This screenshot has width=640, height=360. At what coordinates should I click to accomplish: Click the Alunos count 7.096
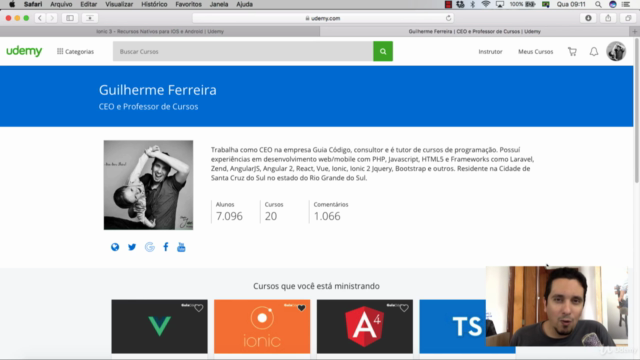tap(229, 216)
